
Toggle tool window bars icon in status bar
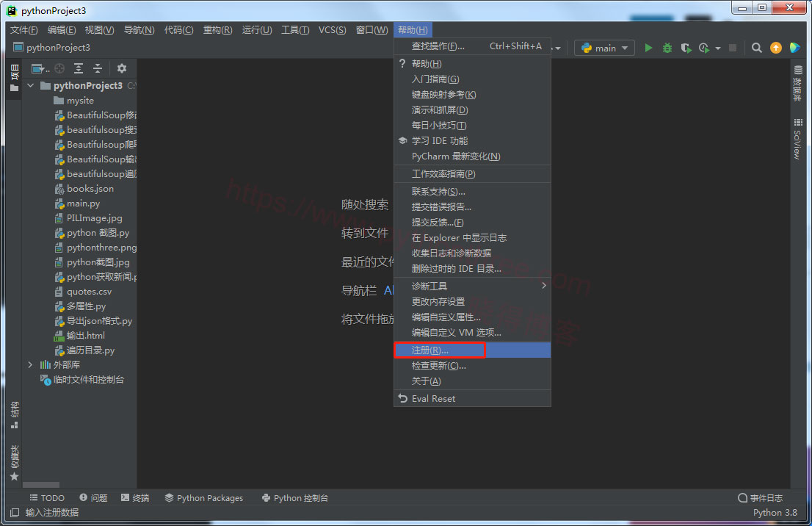point(15,513)
